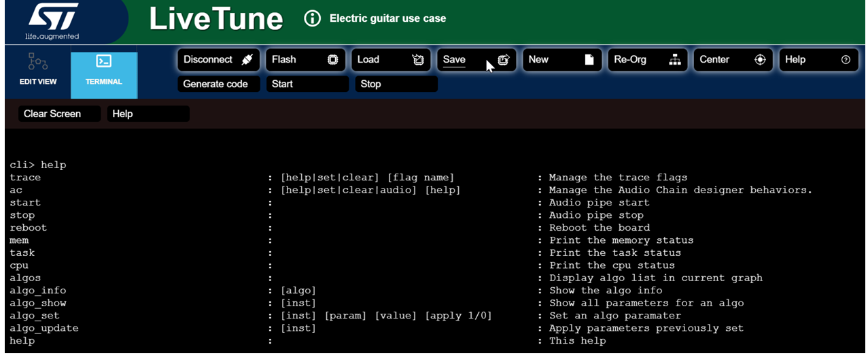
Task: Click the ST life.augmented logo
Action: click(x=52, y=22)
